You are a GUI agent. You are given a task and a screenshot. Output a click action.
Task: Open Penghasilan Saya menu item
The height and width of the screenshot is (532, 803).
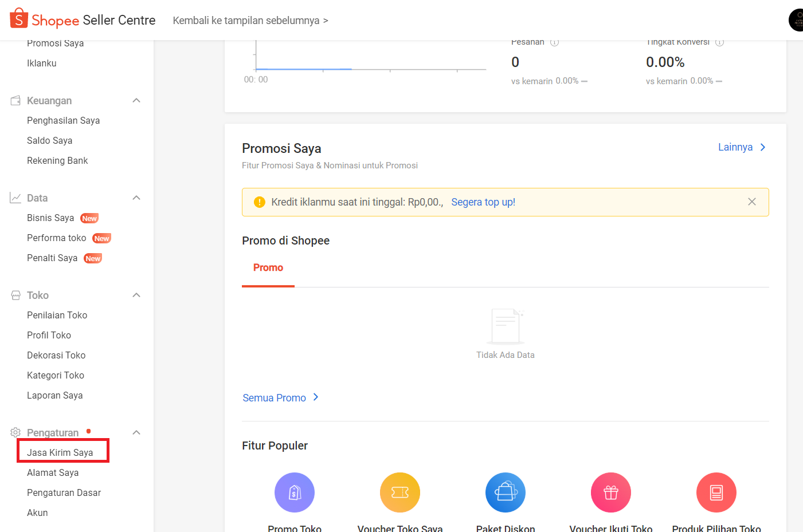63,120
